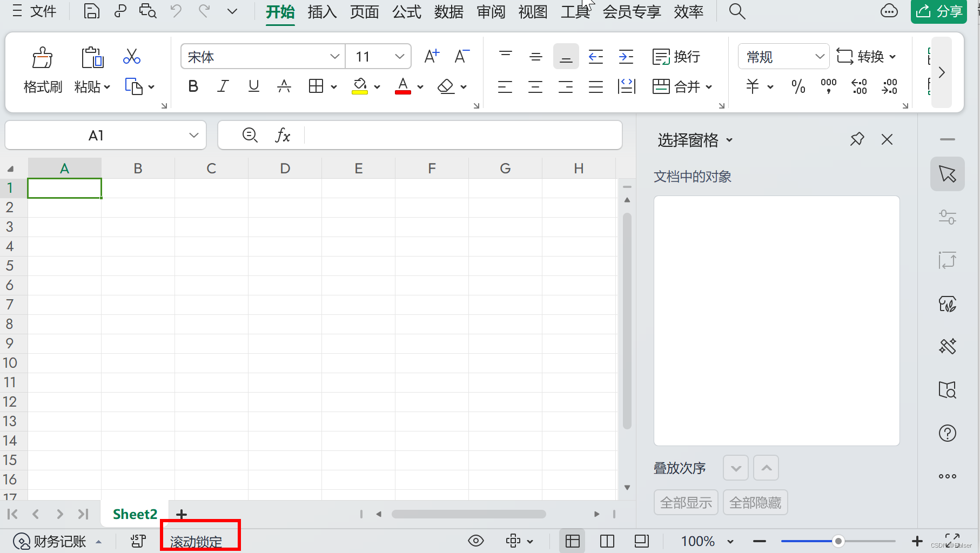Toggle wrap text (换行)
Screen dimensions: 980x553
click(676, 56)
